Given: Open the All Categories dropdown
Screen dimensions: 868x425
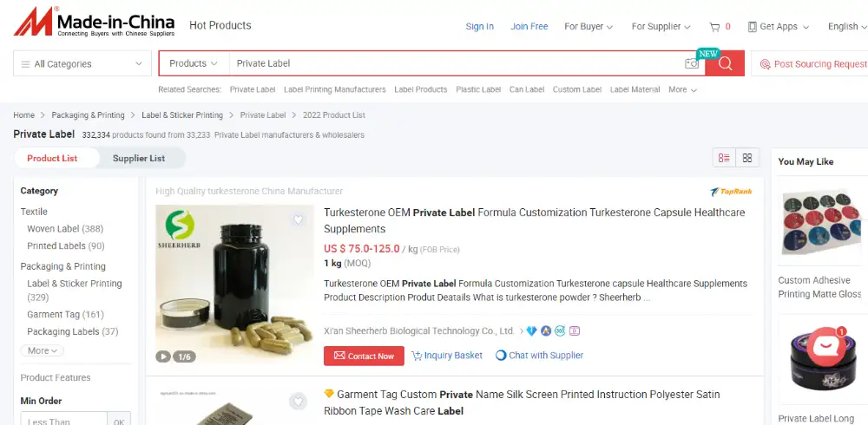Looking at the screenshot, I should (82, 63).
